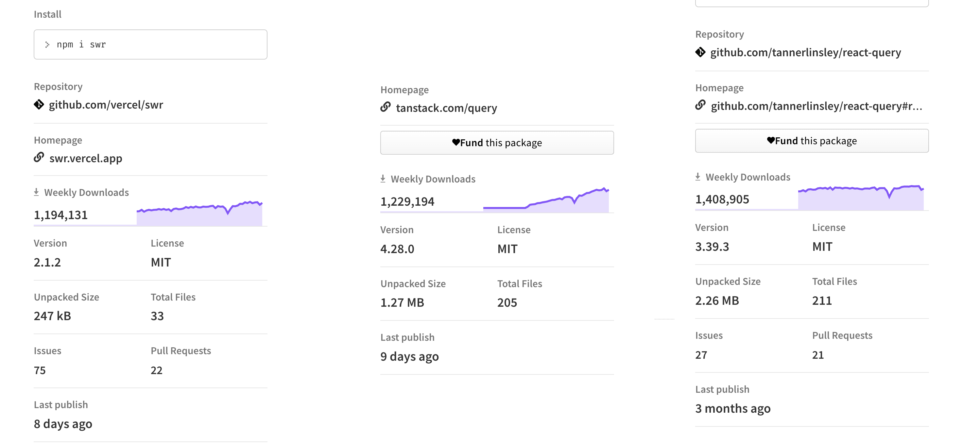Click download icon above 1,229,194 downloads
This screenshot has width=980, height=448.
click(383, 179)
